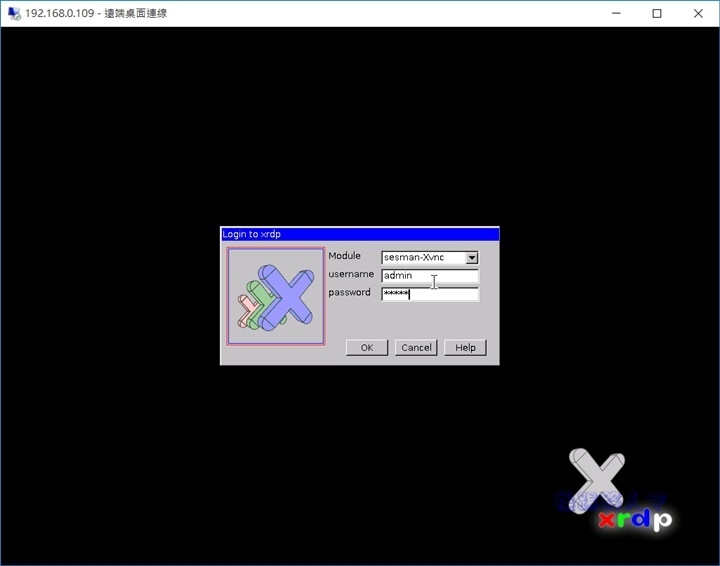Click the 192.168.0.109 window title text

click(96, 13)
